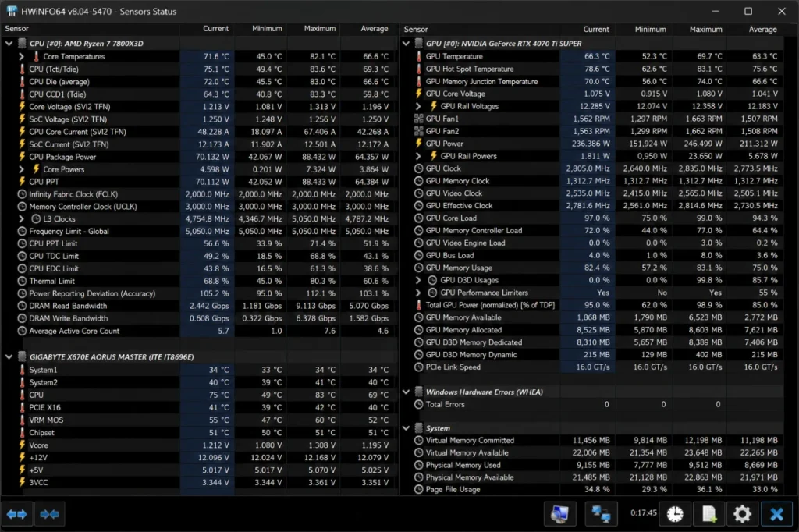Select the GPU Memory Usage row
This screenshot has height=532, width=799.
tap(593, 268)
